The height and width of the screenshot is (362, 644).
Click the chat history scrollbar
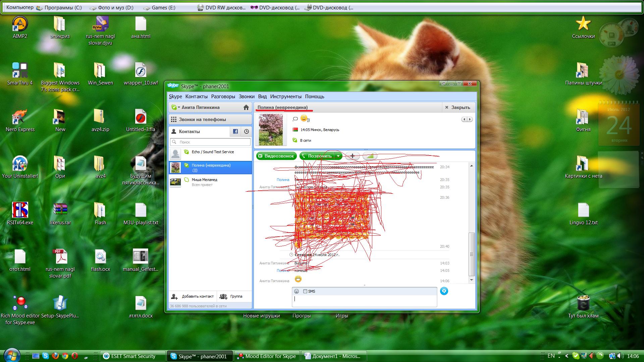471,254
